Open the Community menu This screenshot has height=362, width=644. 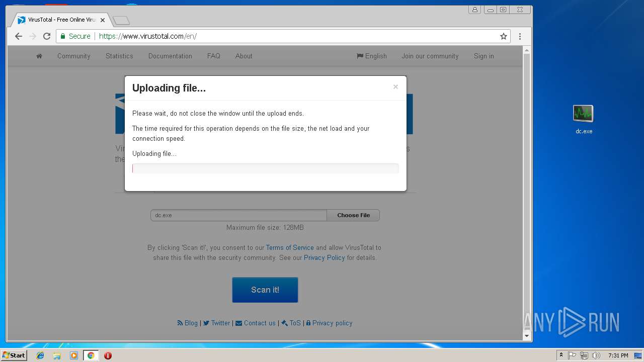click(x=73, y=56)
